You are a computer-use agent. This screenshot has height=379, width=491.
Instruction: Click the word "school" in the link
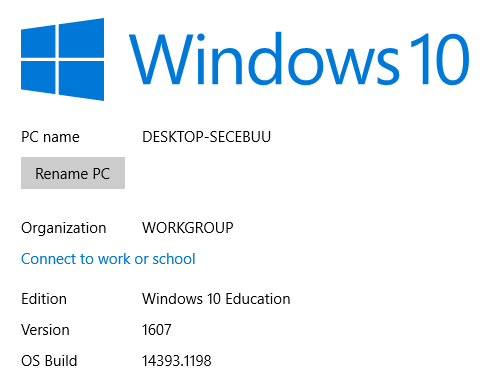(174, 259)
